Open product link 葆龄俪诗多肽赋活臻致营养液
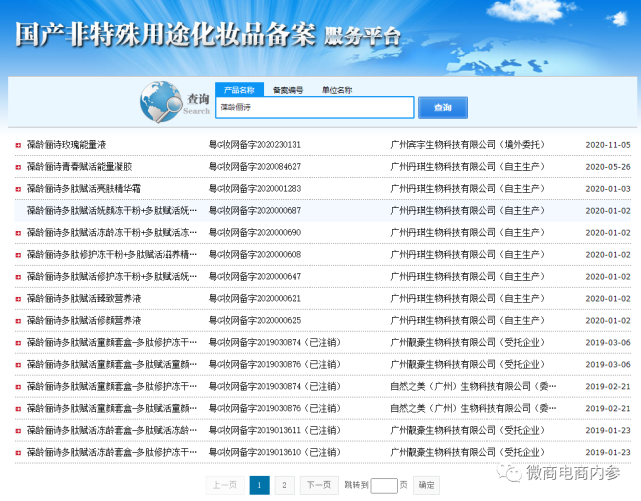641x501 pixels. [x=84, y=299]
